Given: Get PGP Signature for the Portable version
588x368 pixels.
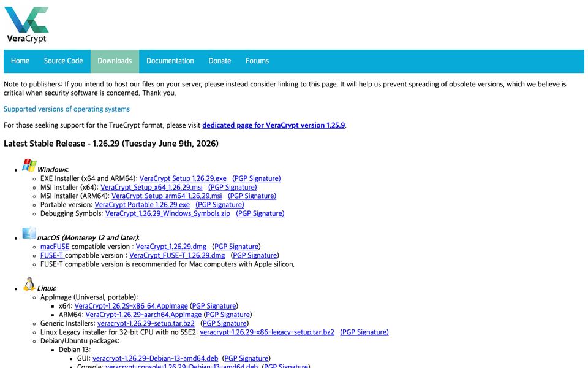Looking at the screenshot, I should pos(220,205).
